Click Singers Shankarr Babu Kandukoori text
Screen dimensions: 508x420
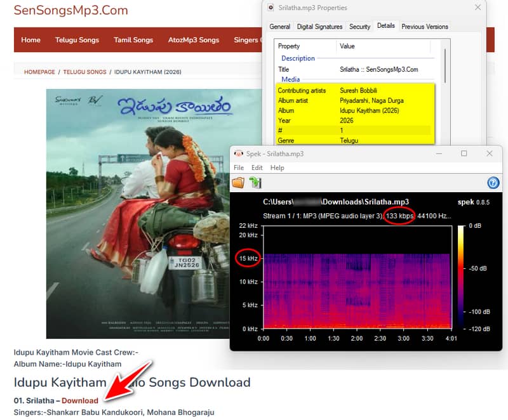114,412
